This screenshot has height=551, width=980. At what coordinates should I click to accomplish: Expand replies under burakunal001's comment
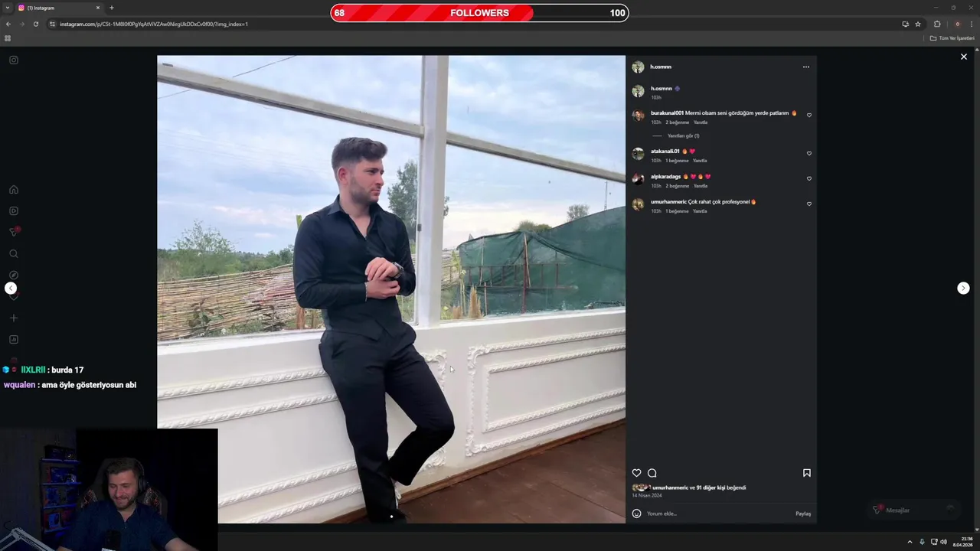tap(683, 135)
